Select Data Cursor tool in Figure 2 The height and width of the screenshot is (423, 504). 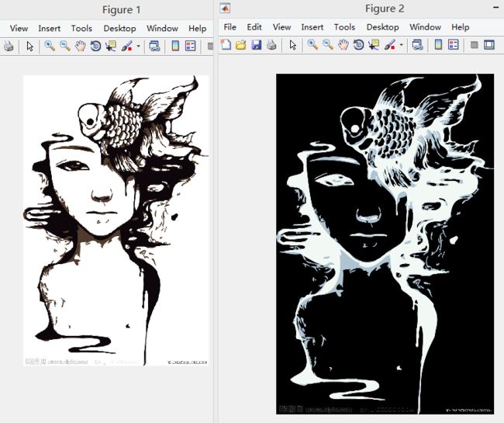pyautogui.click(x=374, y=45)
